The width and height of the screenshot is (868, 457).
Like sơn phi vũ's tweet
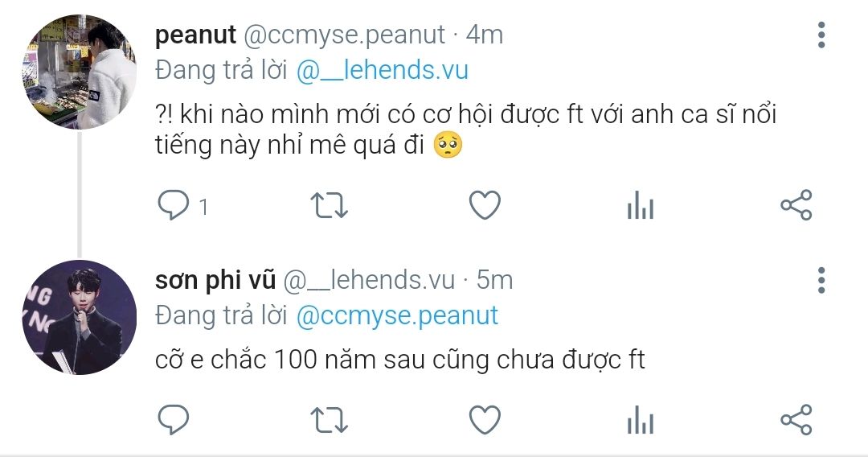pos(485,420)
